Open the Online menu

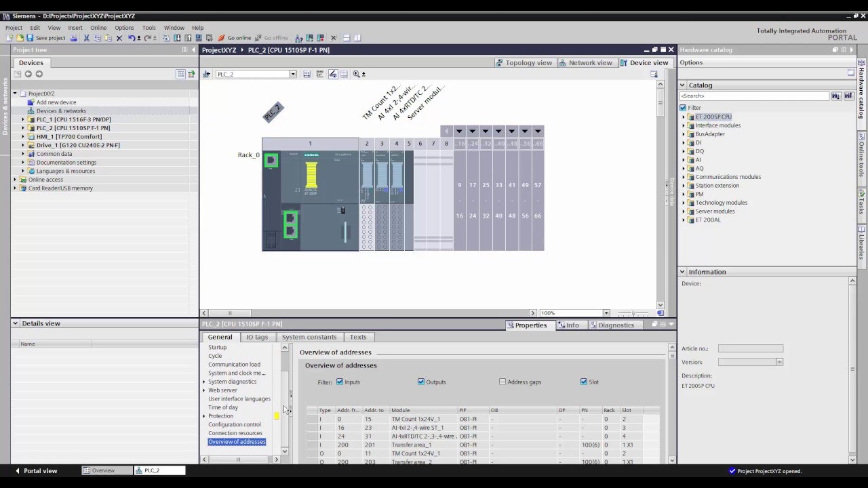coord(98,28)
